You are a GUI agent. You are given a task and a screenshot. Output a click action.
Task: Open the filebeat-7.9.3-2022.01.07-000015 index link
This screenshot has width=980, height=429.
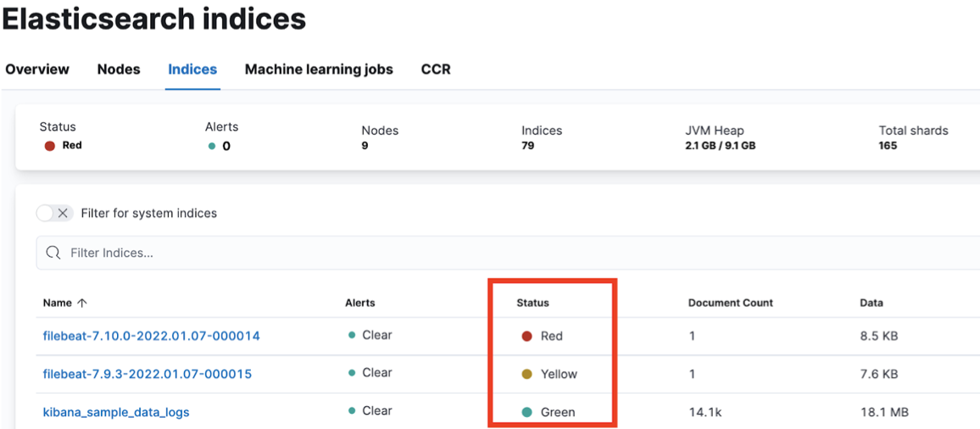tap(147, 374)
